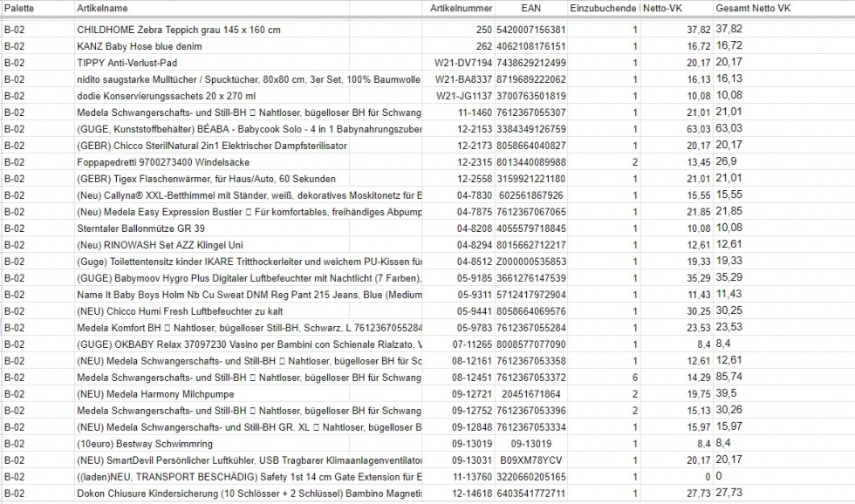
Task: Click the Toilettentensitz kinder IKARE article name
Action: click(250, 262)
